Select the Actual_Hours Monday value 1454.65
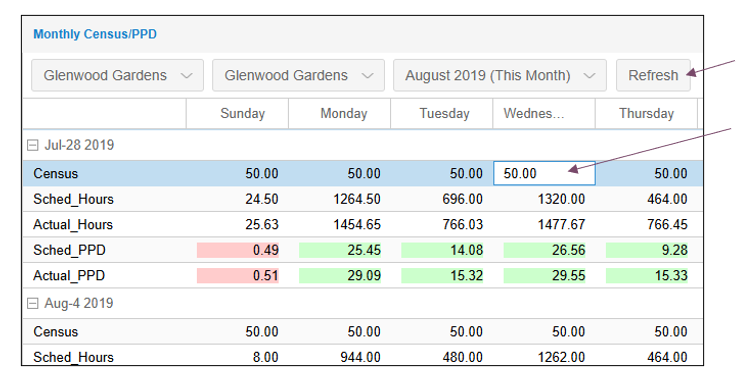The height and width of the screenshot is (380, 751). [x=357, y=225]
